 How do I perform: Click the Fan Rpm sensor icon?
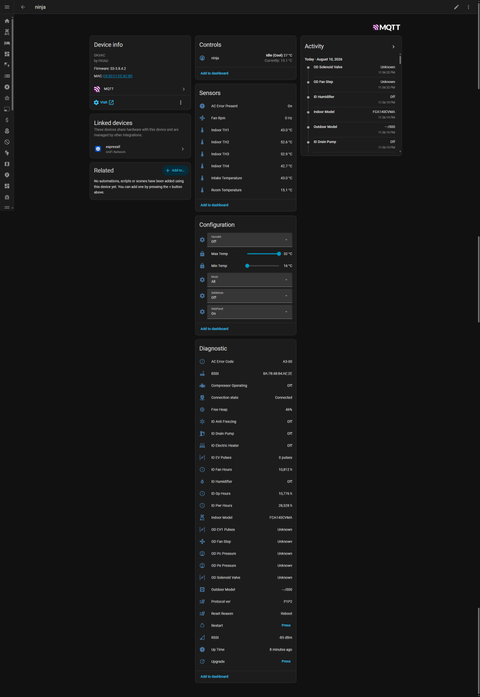pyautogui.click(x=202, y=118)
